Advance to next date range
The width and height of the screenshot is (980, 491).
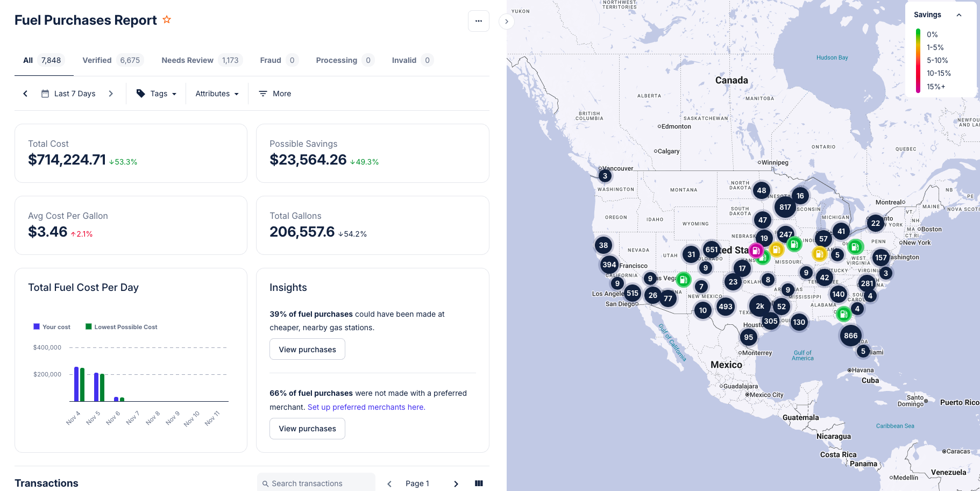pyautogui.click(x=111, y=94)
